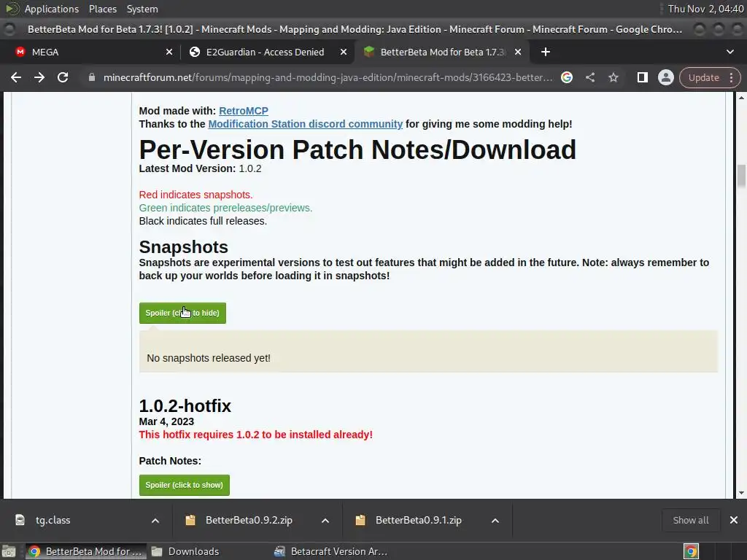This screenshot has width=747, height=560.
Task: Expand tg.class download options
Action: tap(155, 521)
